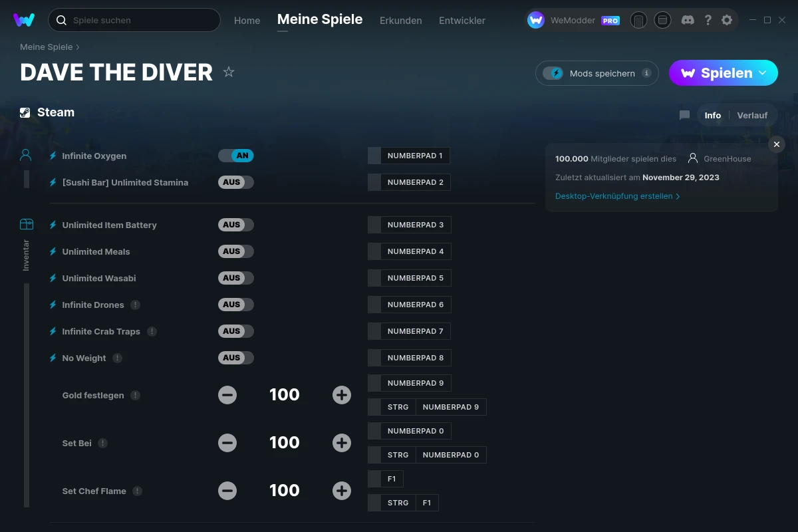Open the settings gear icon

[727, 20]
